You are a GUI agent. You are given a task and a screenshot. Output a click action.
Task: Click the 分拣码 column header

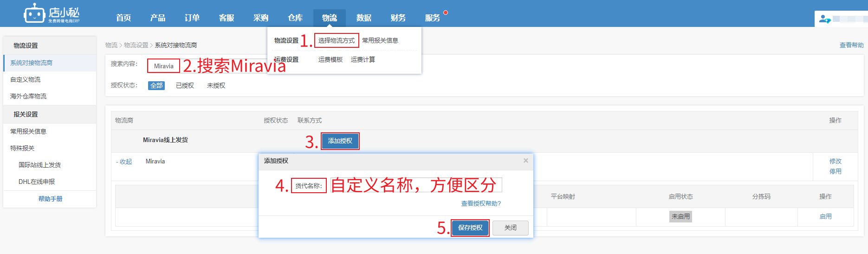click(761, 196)
